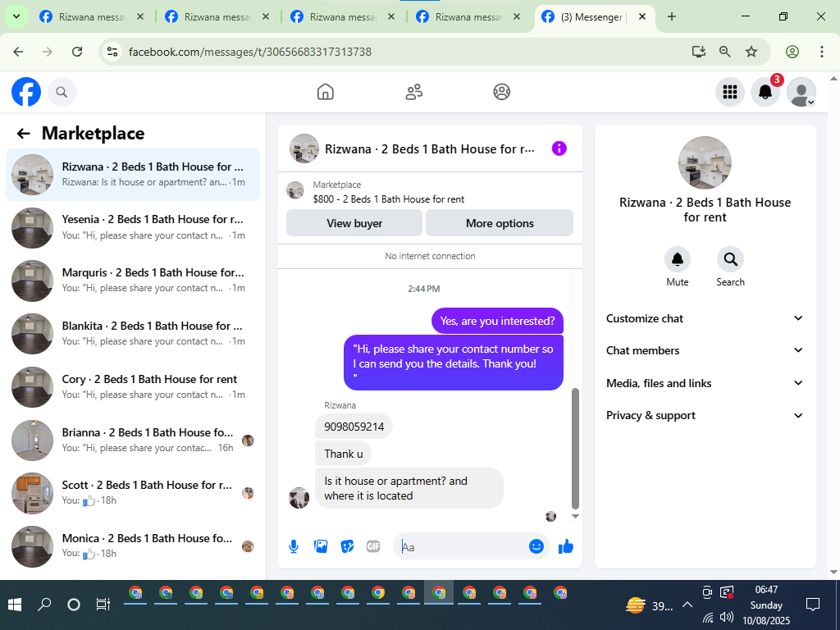Open the Facebook menu grid icon
Screen dimensions: 840x630
pos(729,92)
